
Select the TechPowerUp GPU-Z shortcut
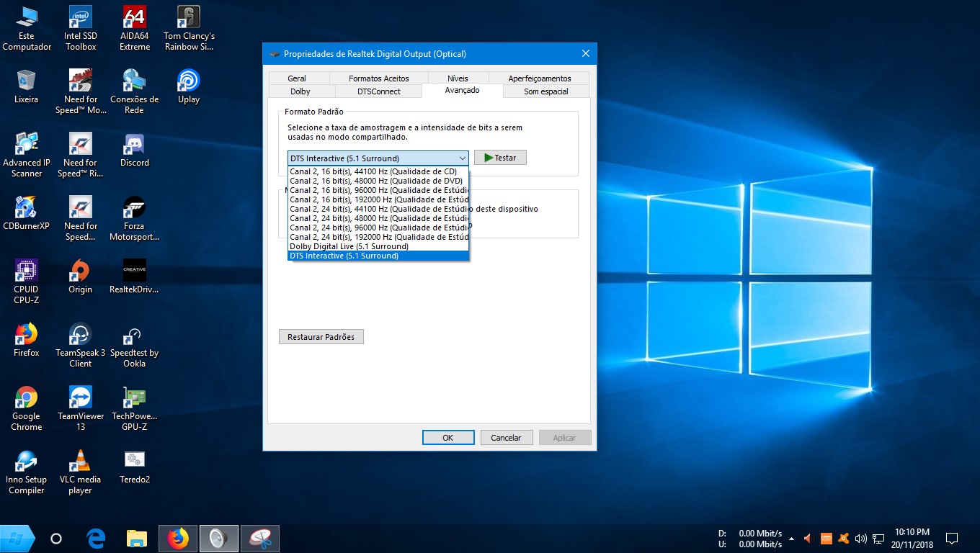(x=135, y=409)
